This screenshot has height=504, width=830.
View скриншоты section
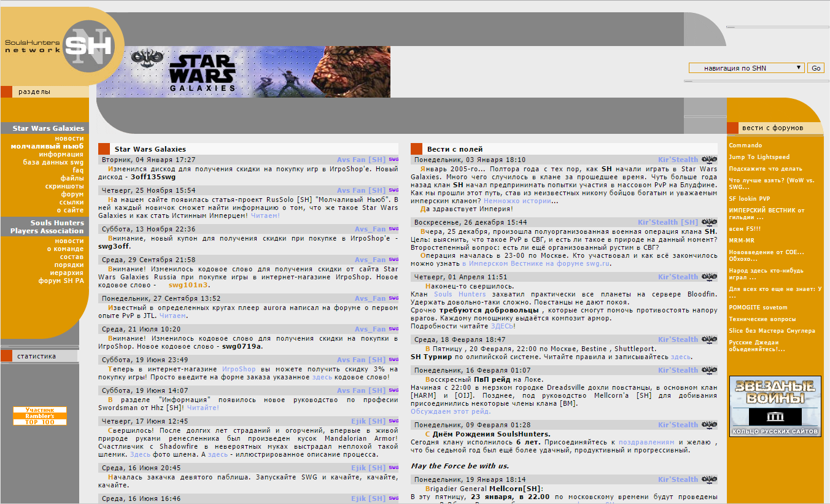[64, 186]
